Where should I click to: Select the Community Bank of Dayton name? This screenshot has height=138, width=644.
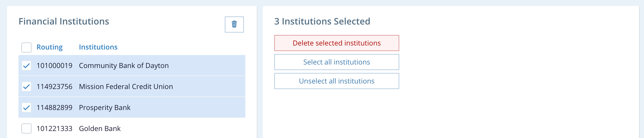[124, 65]
